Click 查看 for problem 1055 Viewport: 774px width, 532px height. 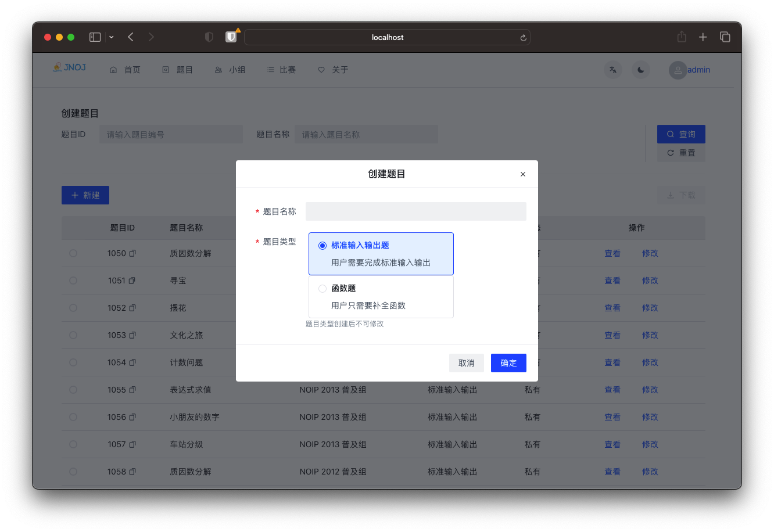pos(612,390)
